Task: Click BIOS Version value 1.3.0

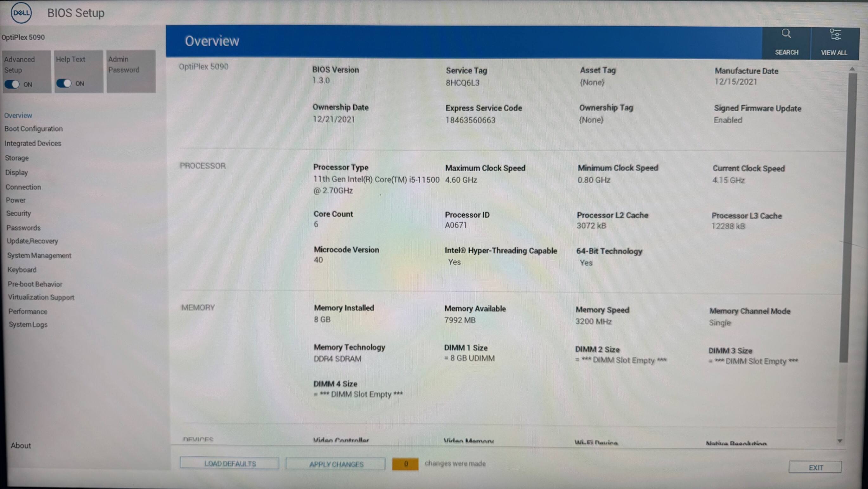Action: 321,81
